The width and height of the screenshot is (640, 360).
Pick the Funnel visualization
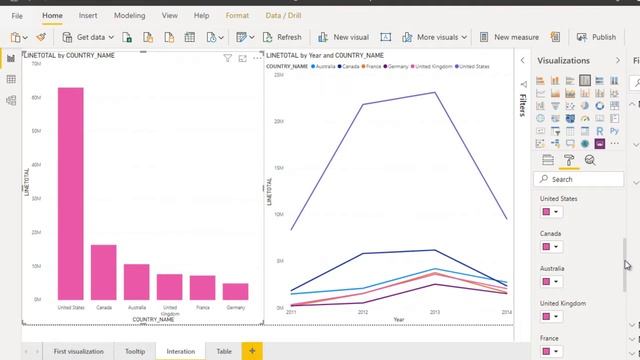[555, 106]
